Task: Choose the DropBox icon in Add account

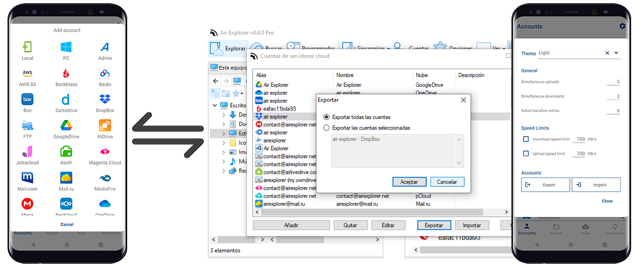Action: [x=105, y=99]
